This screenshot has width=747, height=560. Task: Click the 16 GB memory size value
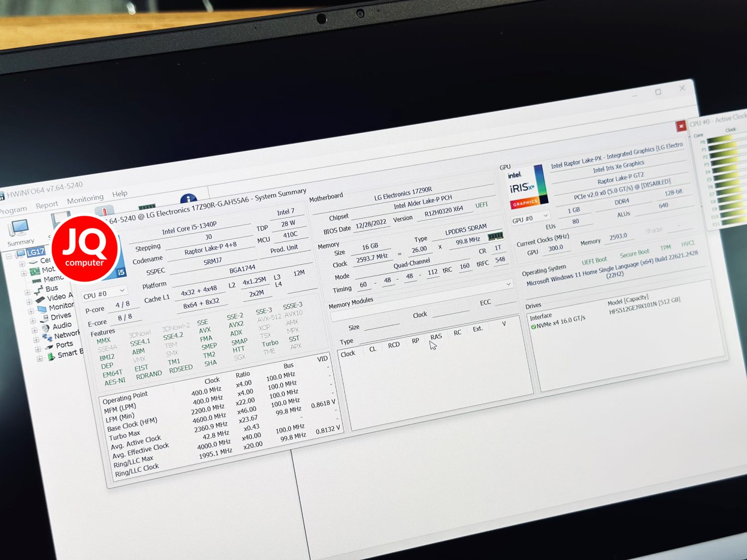[x=370, y=246]
